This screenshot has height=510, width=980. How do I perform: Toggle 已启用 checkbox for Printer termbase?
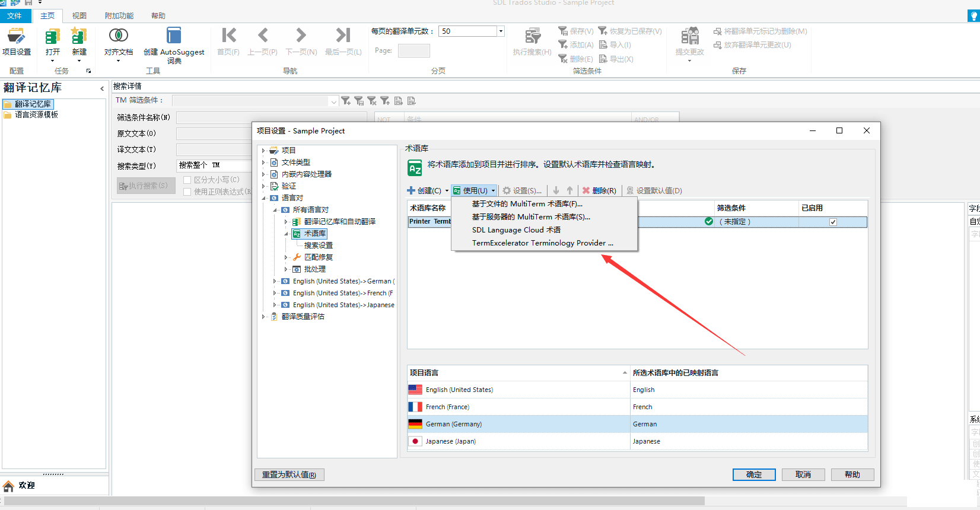pos(833,222)
